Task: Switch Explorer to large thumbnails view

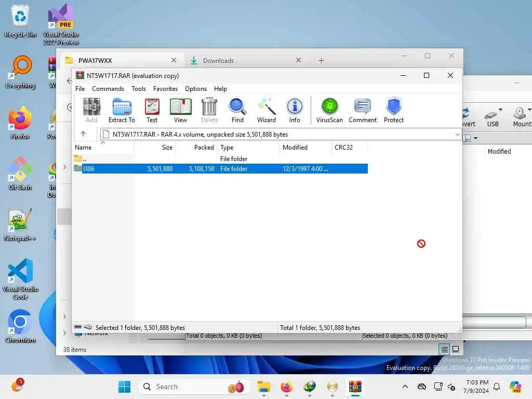Action: tap(456, 349)
